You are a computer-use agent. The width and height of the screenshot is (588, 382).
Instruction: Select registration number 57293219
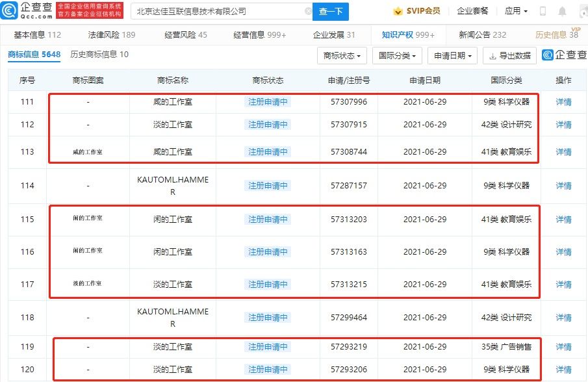349,347
